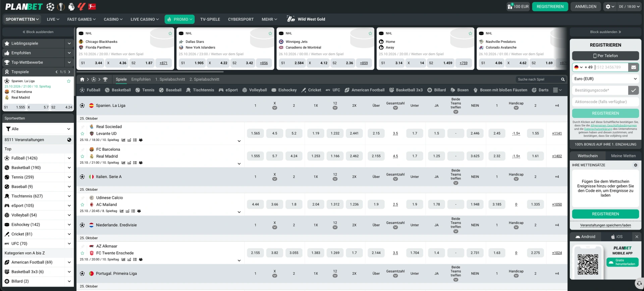The width and height of the screenshot is (644, 291).
Task: Favorite the Winnipeg Jets vs Canadiens card
Action: point(370,34)
